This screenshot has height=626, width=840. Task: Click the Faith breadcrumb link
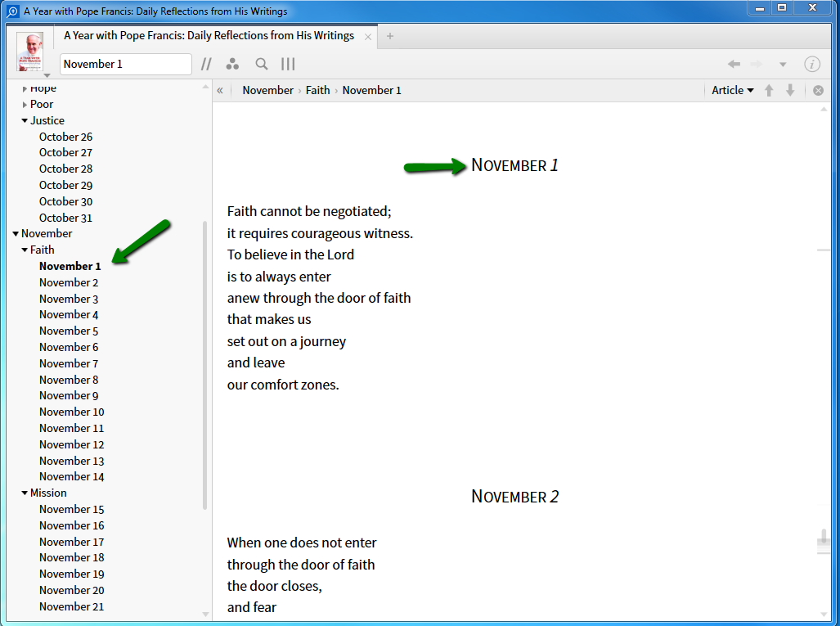coord(317,91)
